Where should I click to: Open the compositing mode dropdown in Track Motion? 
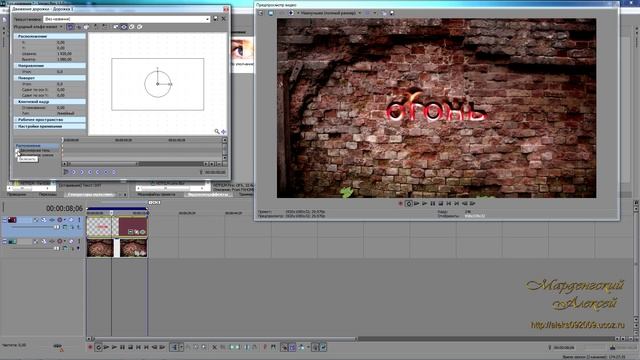38,27
